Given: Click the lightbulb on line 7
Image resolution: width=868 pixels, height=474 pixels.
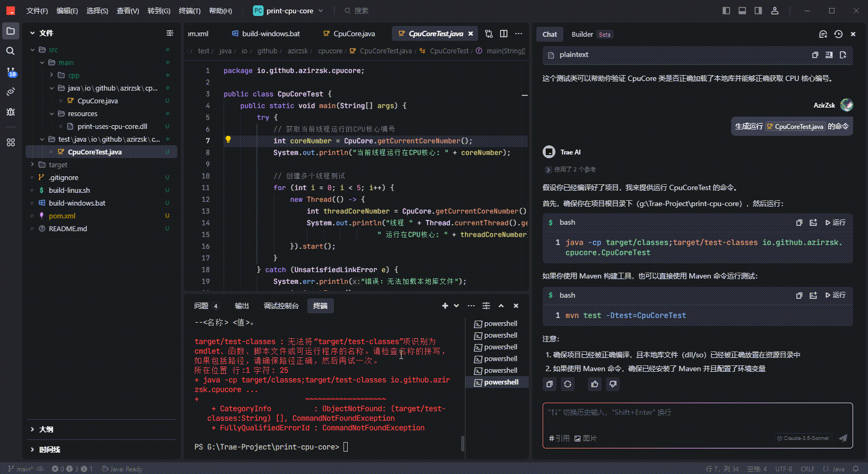Looking at the screenshot, I should point(228,140).
